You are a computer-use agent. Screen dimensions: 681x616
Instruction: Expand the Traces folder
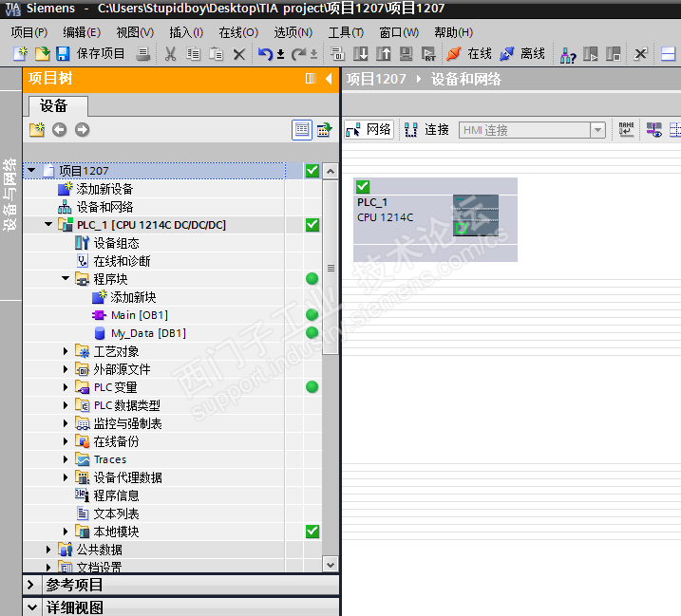click(x=66, y=458)
